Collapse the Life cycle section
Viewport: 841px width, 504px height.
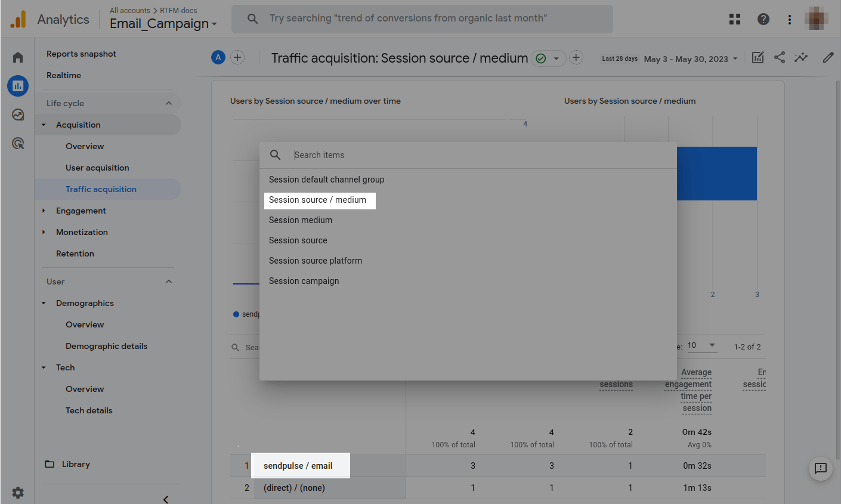click(169, 103)
